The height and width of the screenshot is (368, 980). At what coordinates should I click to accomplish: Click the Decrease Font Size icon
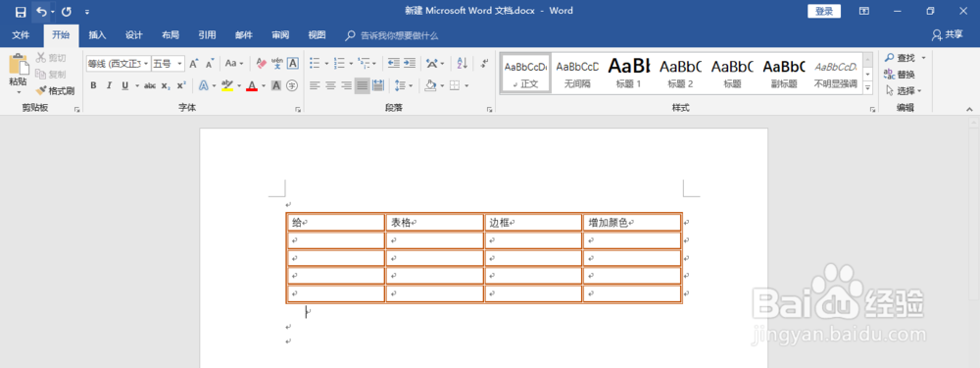tap(210, 63)
